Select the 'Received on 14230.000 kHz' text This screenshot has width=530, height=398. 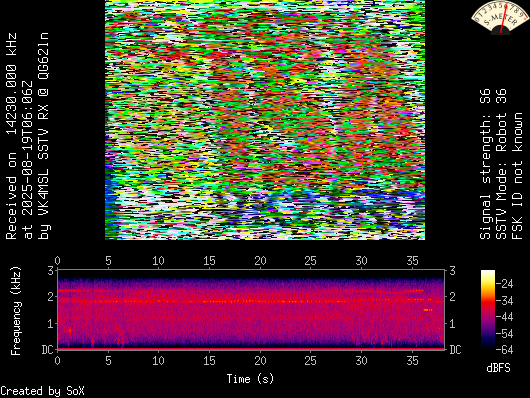(x=11, y=136)
